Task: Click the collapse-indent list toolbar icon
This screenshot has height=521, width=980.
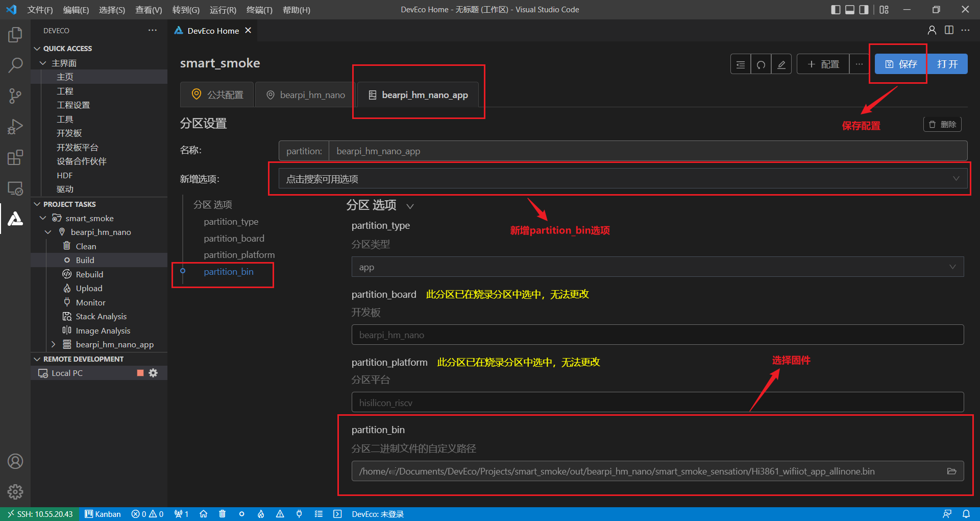Action: 741,64
